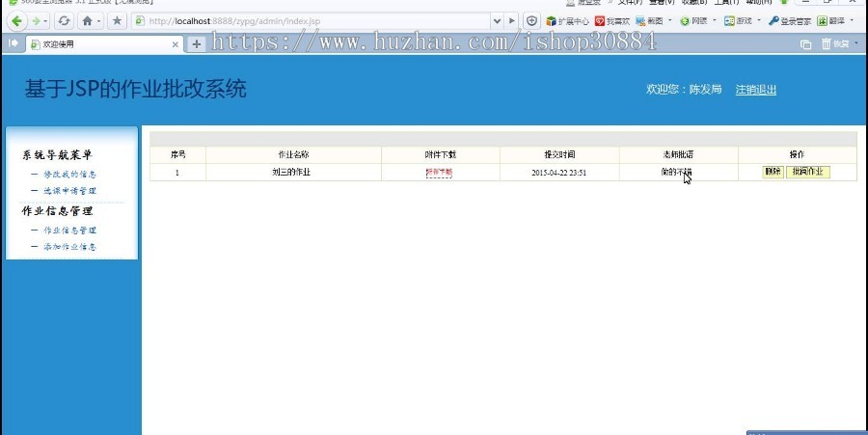
Task: Open the dropdown arrow next to home icon
Action: pos(99,21)
